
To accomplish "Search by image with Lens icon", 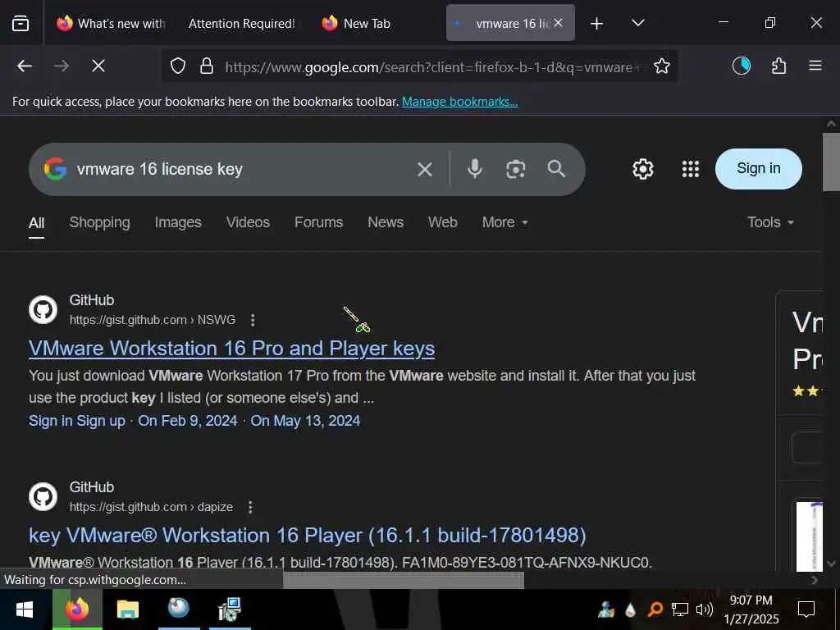I will [515, 169].
